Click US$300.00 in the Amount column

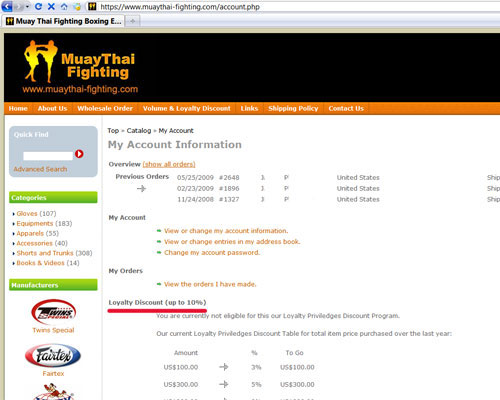(x=181, y=385)
